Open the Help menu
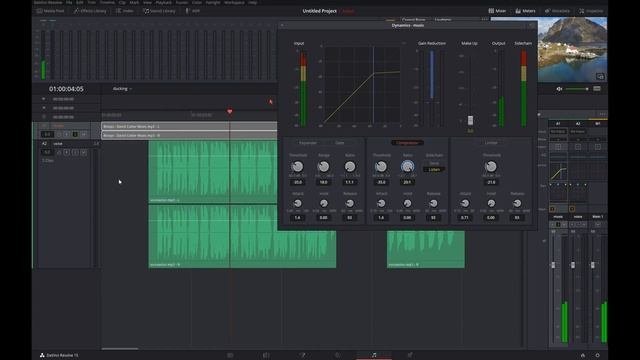This screenshot has height=360, width=640. click(253, 2)
